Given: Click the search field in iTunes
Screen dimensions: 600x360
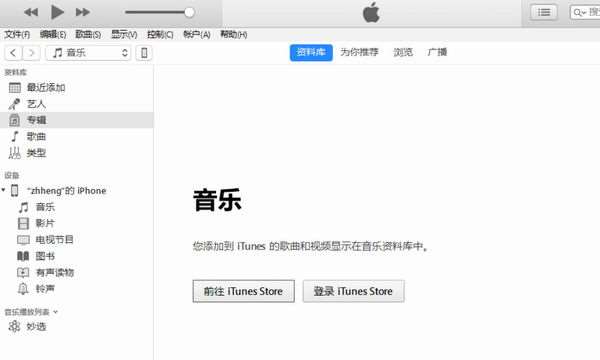Looking at the screenshot, I should pos(585,12).
